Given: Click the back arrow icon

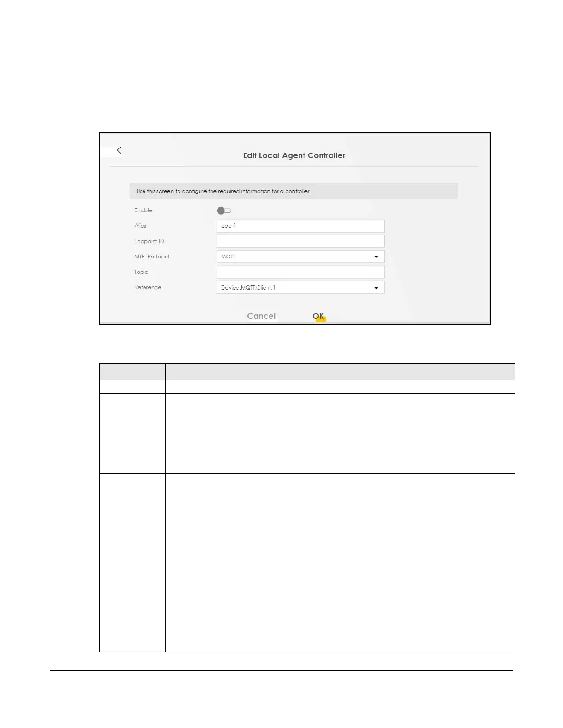Looking at the screenshot, I should coord(119,150).
